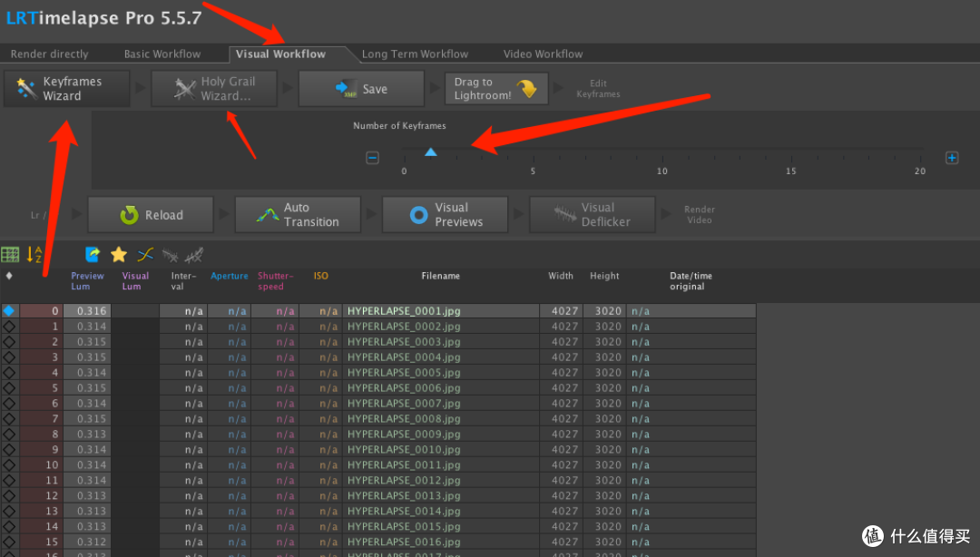
Task: Switch to Basic Workflow tab
Action: (162, 54)
